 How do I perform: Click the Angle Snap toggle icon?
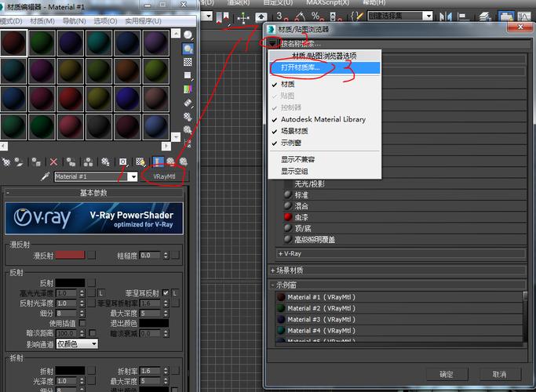[301, 16]
